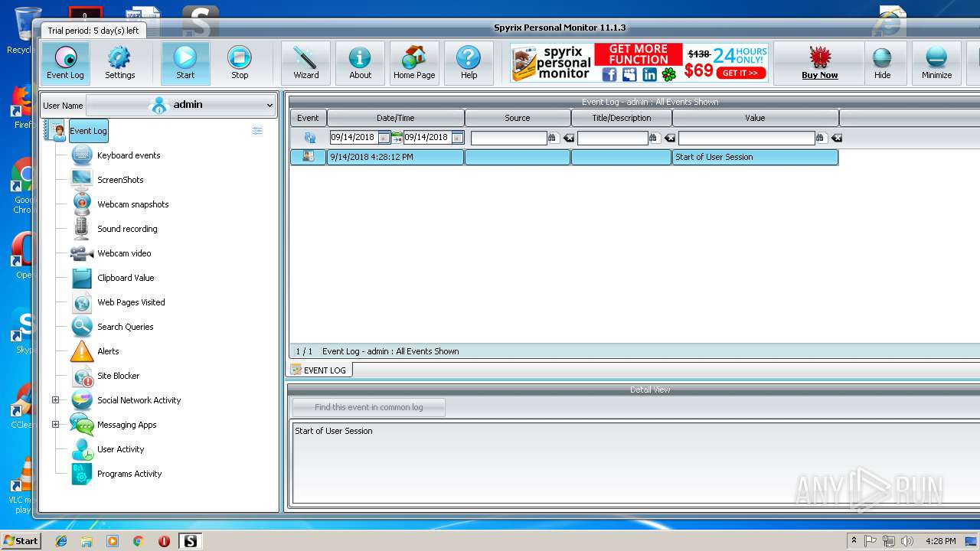Image resolution: width=980 pixels, height=551 pixels.
Task: Click the GET IT banner advertisement
Action: pyautogui.click(x=740, y=73)
